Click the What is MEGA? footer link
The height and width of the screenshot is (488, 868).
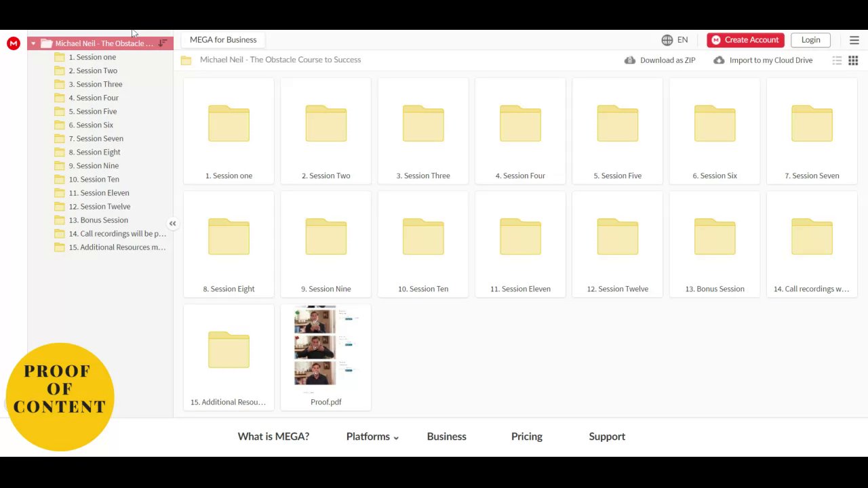pyautogui.click(x=273, y=436)
